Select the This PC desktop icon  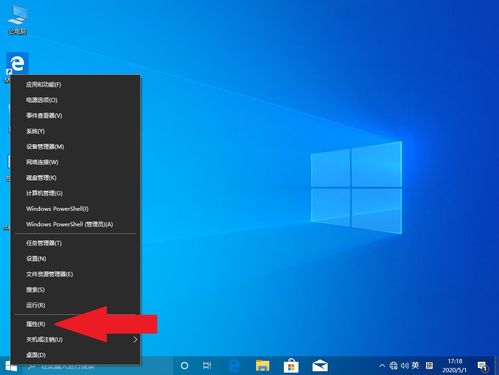[x=17, y=19]
